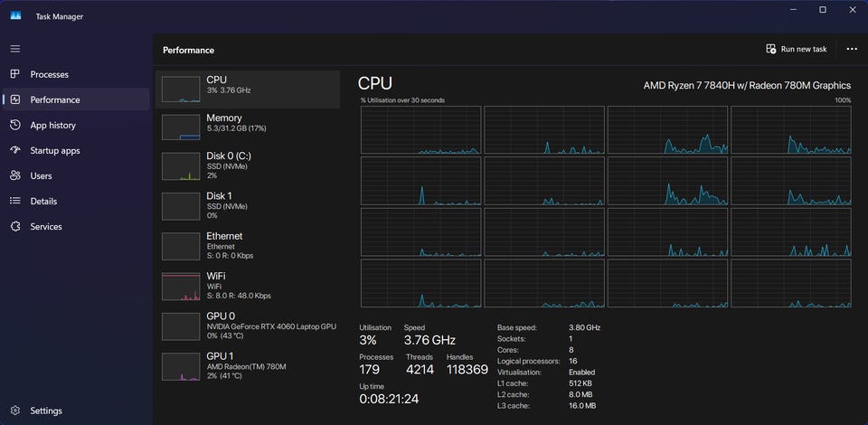The width and height of the screenshot is (868, 425).
Task: Click the Task Manager app icon
Action: point(15,16)
